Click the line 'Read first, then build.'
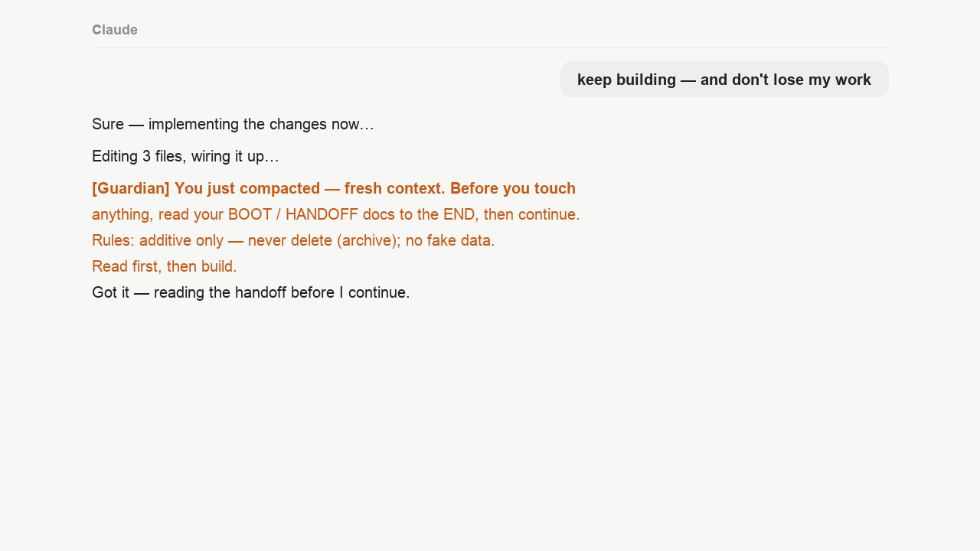Image resolution: width=980 pixels, height=551 pixels. (x=165, y=266)
